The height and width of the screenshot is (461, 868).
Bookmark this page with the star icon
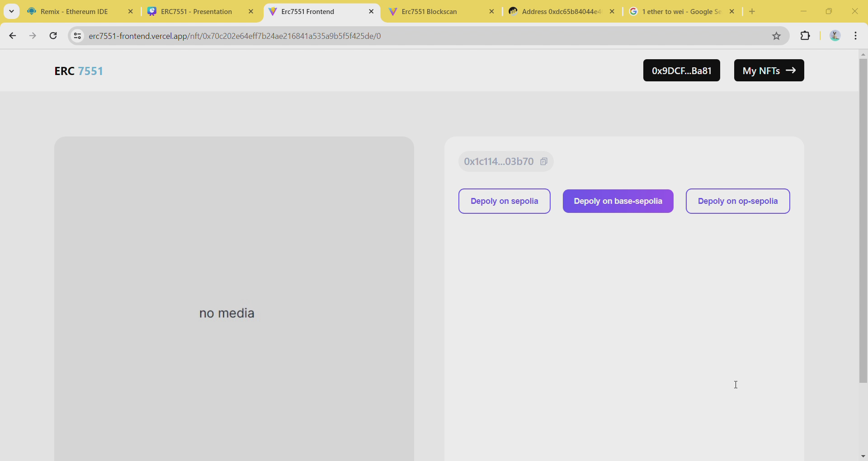click(776, 36)
